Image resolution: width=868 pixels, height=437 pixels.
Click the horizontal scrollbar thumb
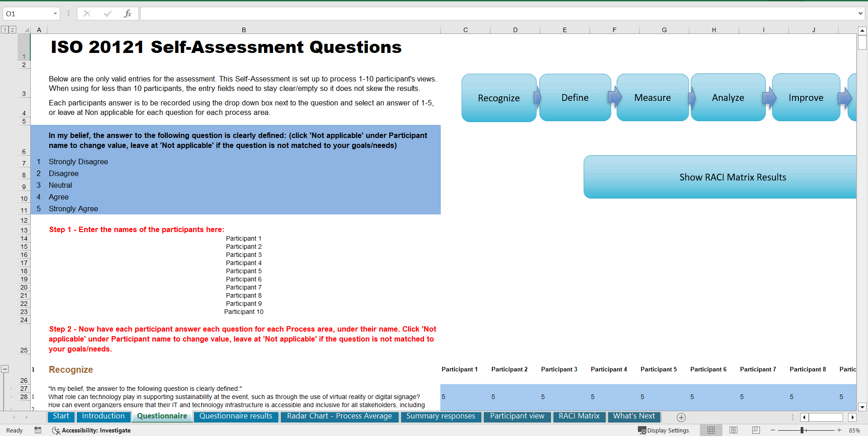pyautogui.click(x=826, y=417)
